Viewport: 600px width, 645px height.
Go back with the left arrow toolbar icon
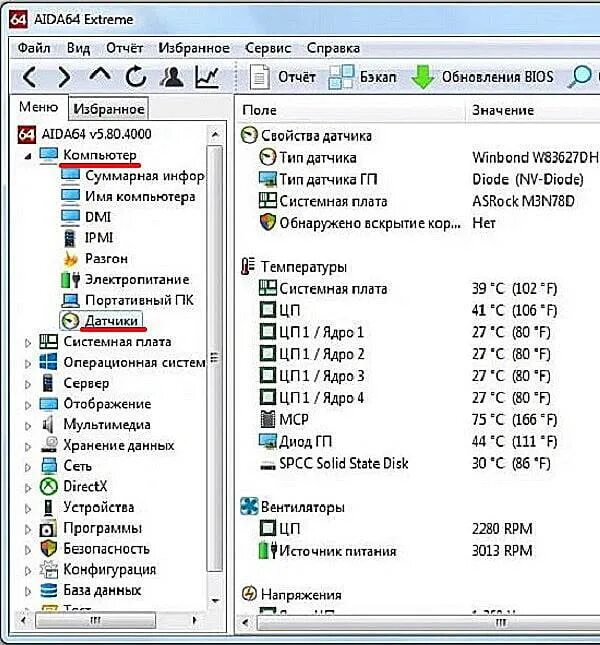29,77
